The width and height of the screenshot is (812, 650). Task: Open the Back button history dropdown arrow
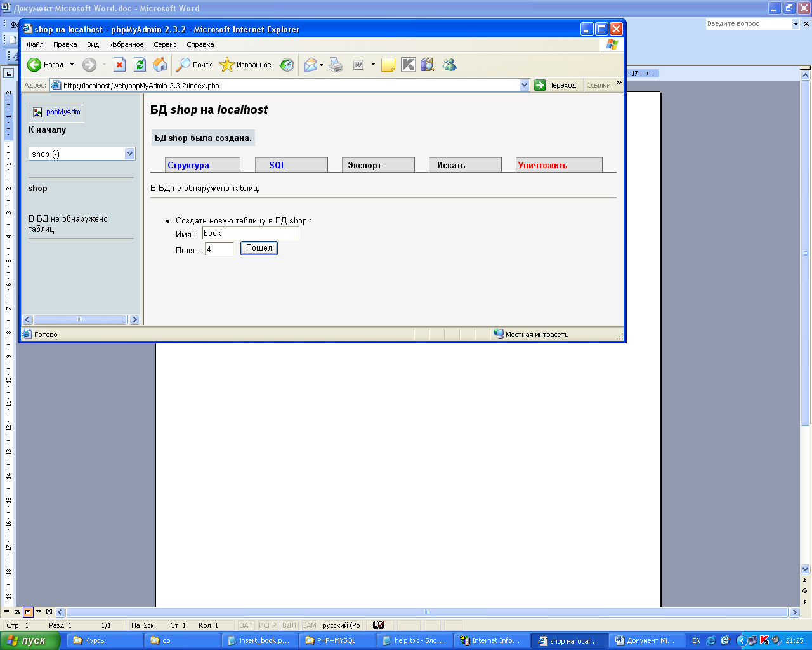[72, 65]
